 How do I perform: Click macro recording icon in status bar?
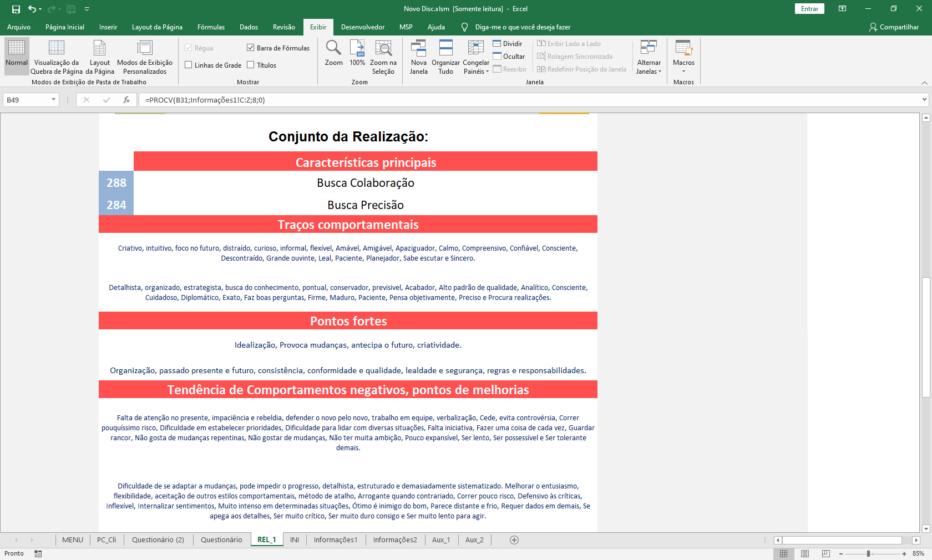click(x=38, y=553)
